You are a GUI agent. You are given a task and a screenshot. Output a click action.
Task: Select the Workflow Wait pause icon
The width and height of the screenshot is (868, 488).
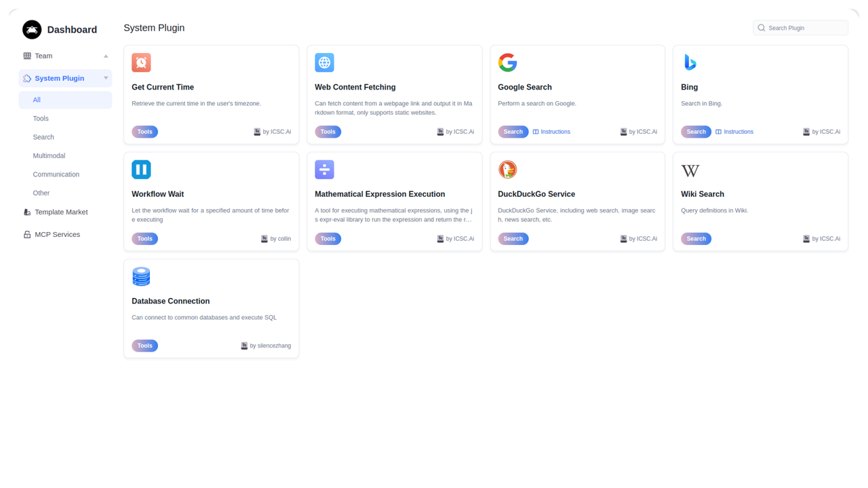tap(141, 169)
